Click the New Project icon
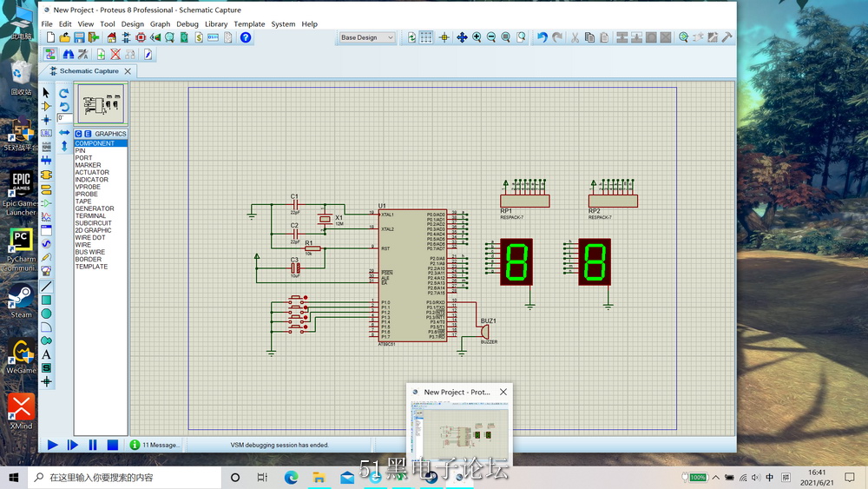This screenshot has width=868, height=489. tap(50, 37)
